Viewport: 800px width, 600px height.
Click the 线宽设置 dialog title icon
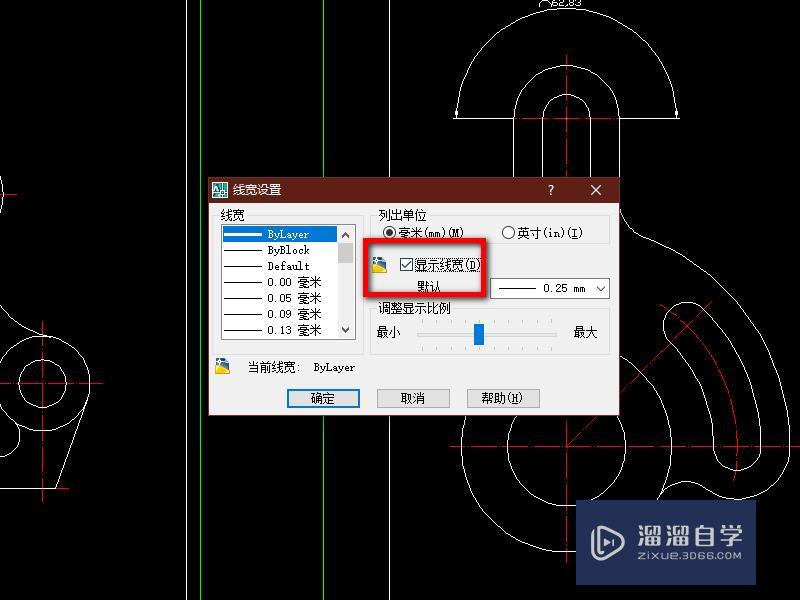coord(220,190)
